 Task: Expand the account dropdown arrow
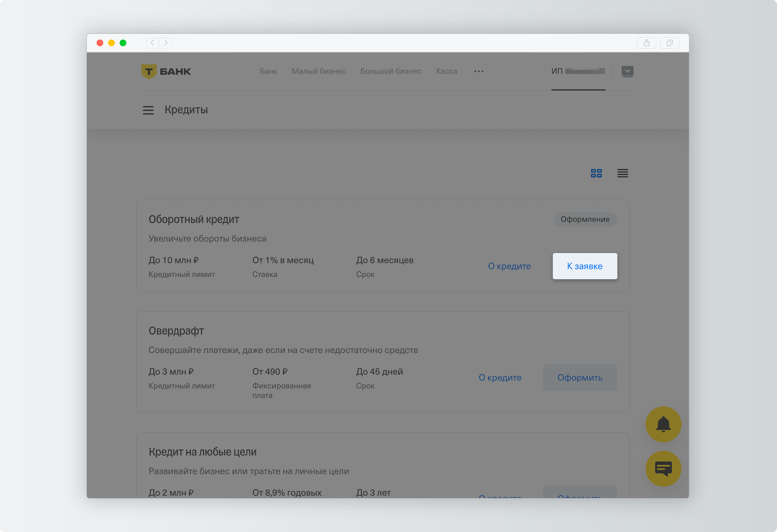coord(627,71)
